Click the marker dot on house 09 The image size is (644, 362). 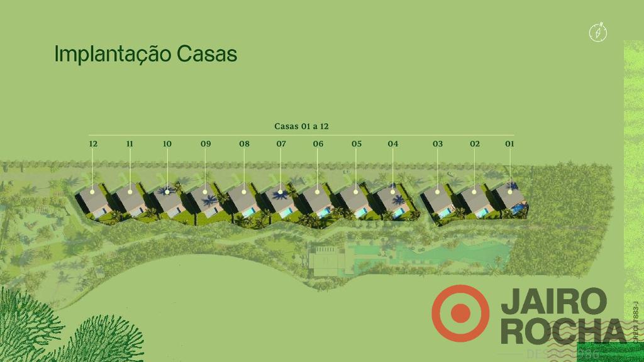tap(206, 192)
